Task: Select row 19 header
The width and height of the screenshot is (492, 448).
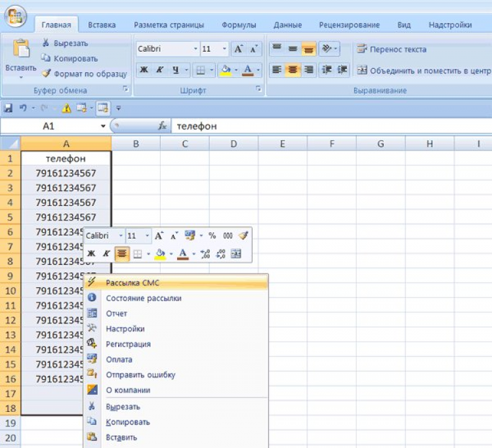Action: [x=10, y=423]
